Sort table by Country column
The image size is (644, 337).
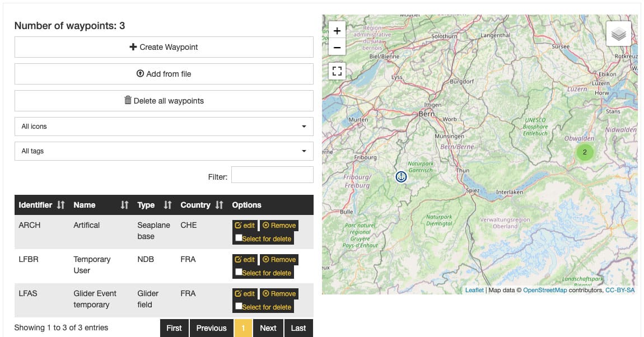click(x=202, y=205)
